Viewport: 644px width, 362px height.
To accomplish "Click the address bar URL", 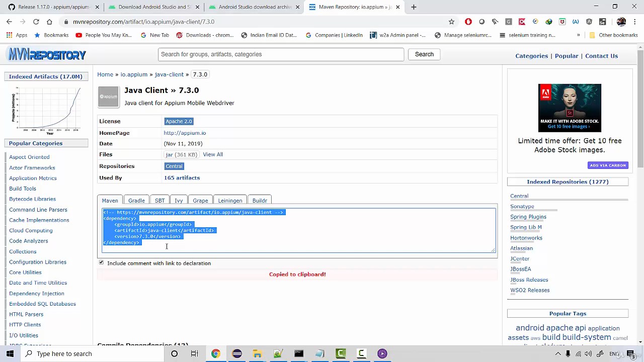I will click(x=143, y=22).
